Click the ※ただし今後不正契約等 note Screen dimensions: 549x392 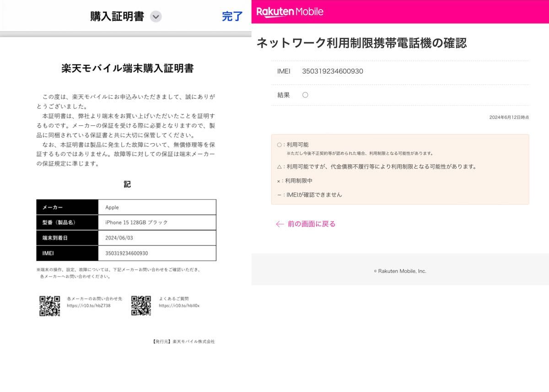pyautogui.click(x=360, y=154)
